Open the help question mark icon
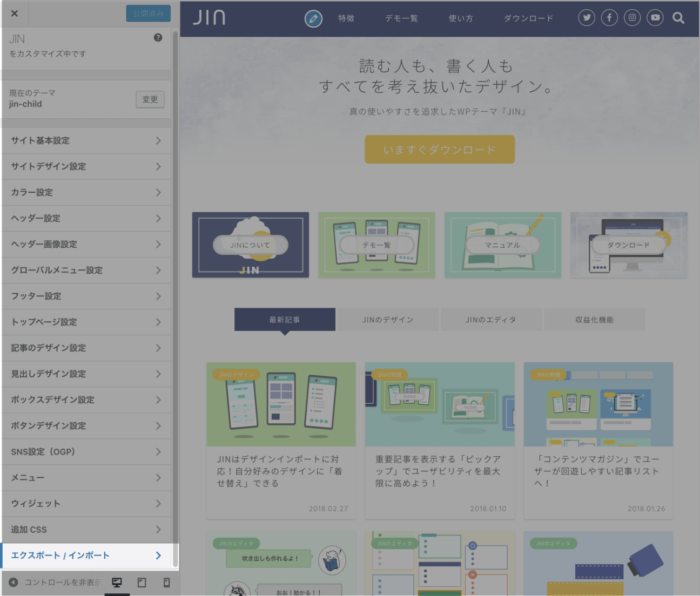Viewport: 700px width, 596px height. click(158, 38)
